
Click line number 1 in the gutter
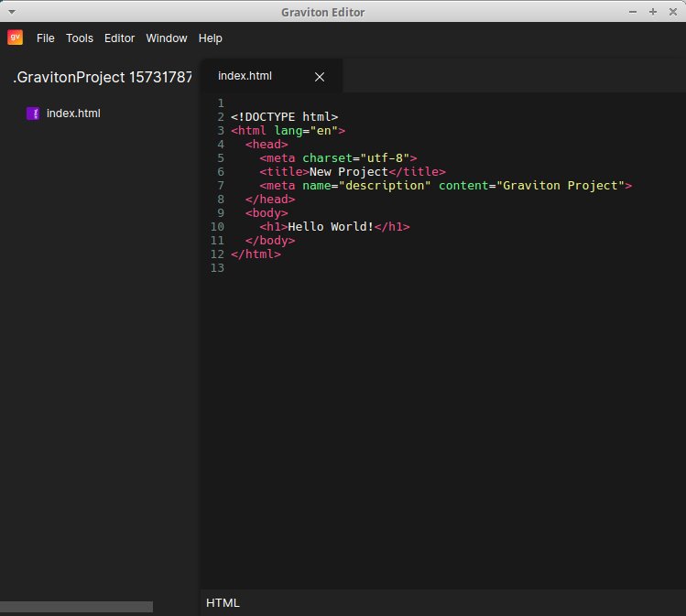[221, 103]
